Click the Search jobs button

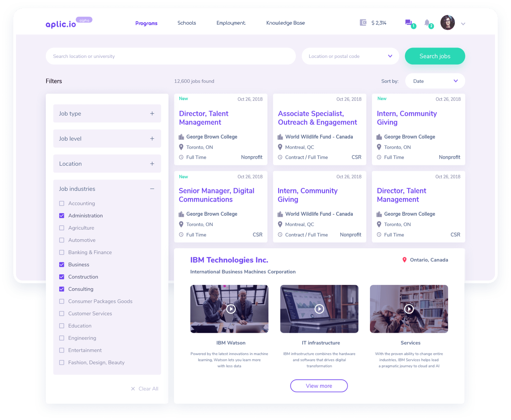pos(435,56)
